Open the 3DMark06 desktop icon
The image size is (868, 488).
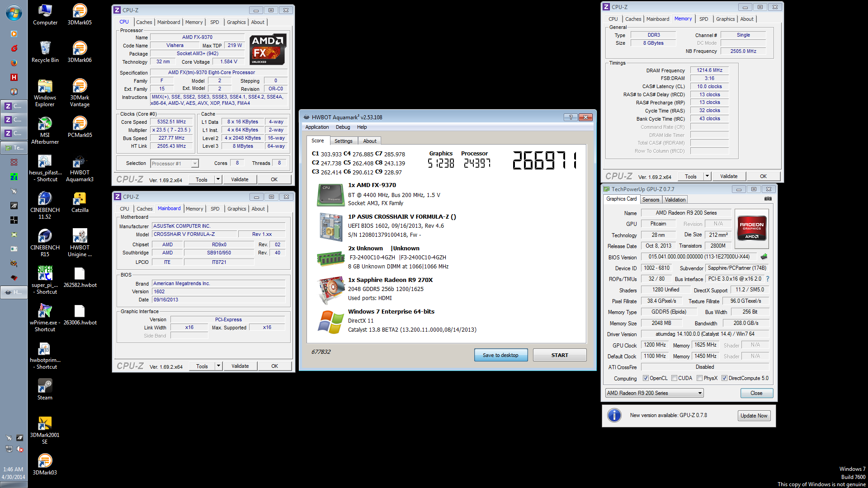(x=80, y=52)
